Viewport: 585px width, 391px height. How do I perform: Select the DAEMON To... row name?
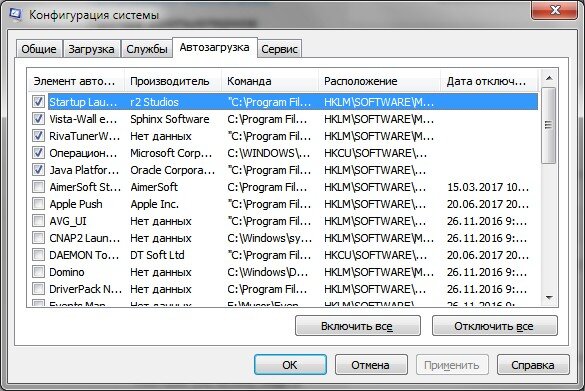(x=84, y=255)
